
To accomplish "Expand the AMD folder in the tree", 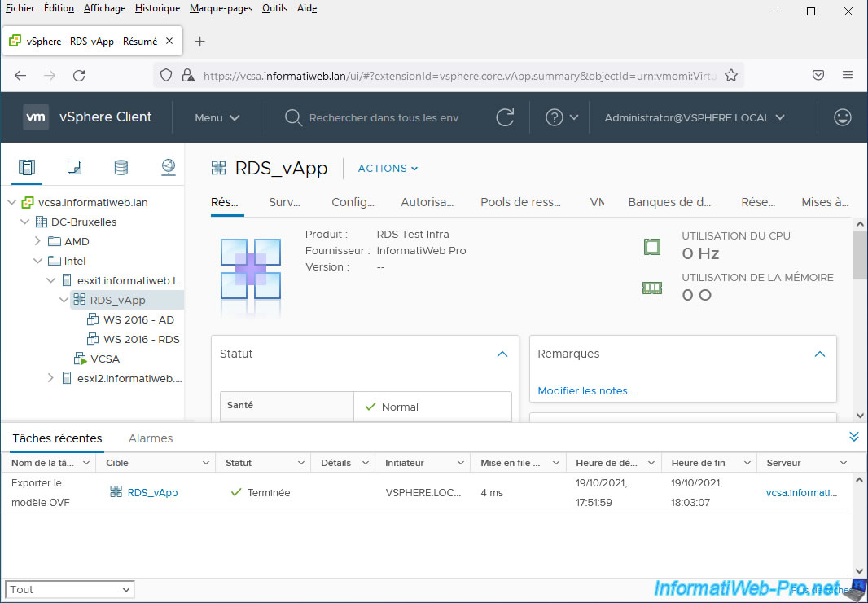I will click(x=37, y=242).
